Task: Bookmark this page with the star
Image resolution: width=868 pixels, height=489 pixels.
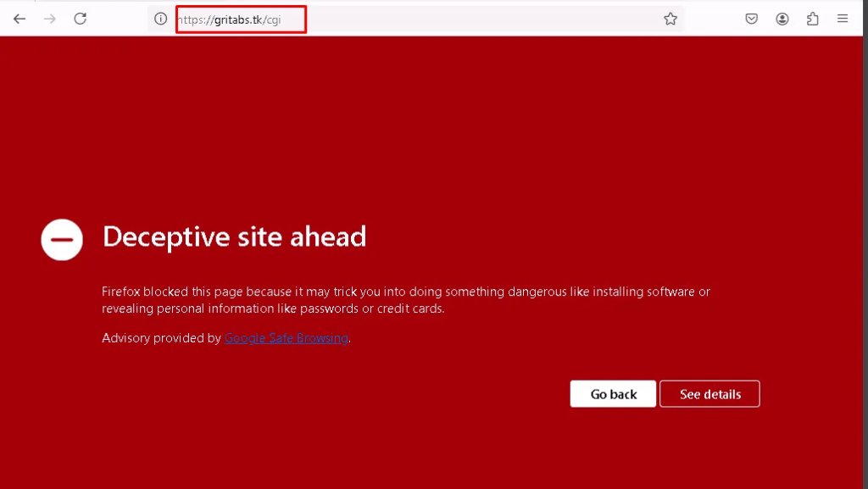Action: (x=670, y=19)
